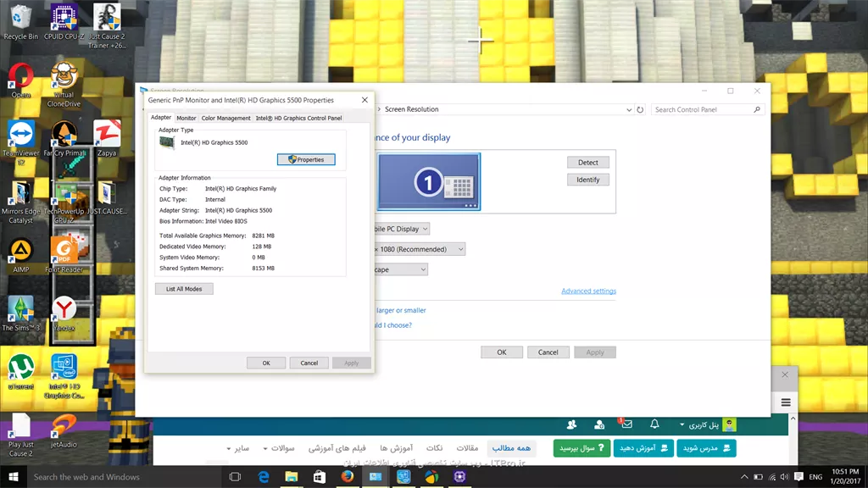This screenshot has height=488, width=868.
Task: Launch AIMP music player
Action: point(20,256)
